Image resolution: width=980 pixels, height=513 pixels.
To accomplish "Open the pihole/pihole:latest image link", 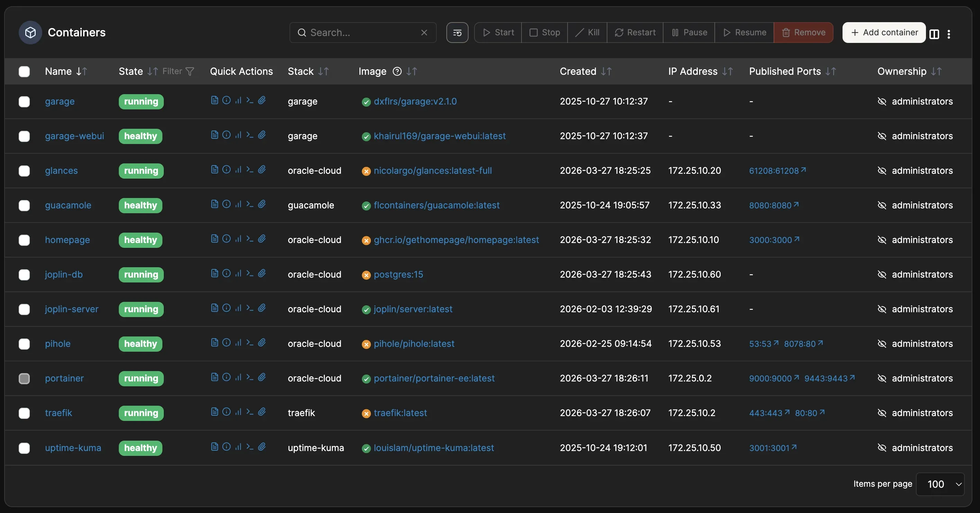I will pos(414,343).
